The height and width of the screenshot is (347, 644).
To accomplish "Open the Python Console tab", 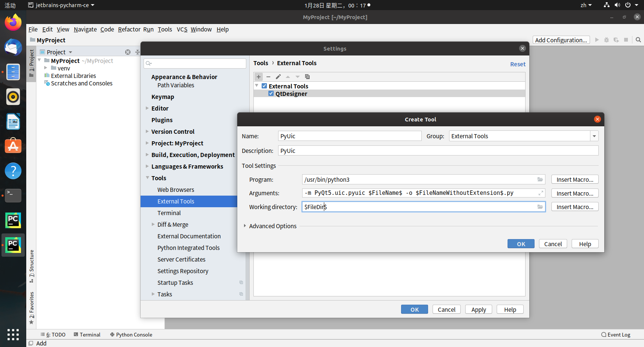I will click(131, 335).
